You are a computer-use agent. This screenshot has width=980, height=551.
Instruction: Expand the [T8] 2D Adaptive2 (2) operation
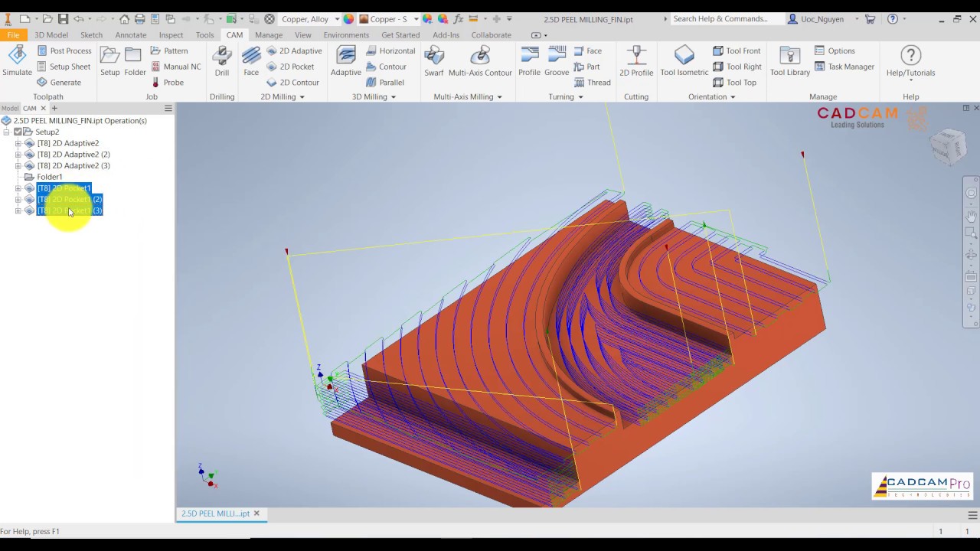18,155
